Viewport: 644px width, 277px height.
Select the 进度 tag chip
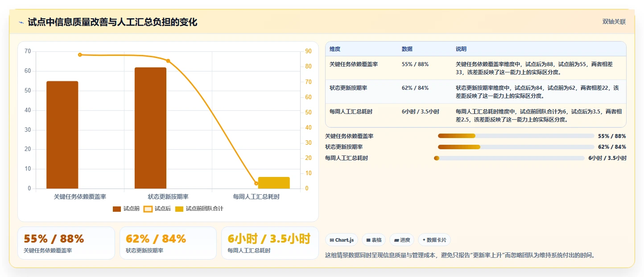tap(402, 240)
